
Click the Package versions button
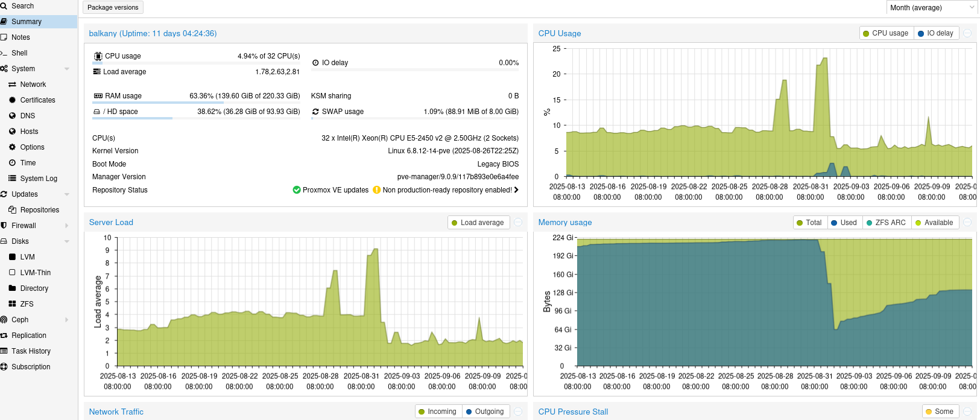(x=113, y=8)
